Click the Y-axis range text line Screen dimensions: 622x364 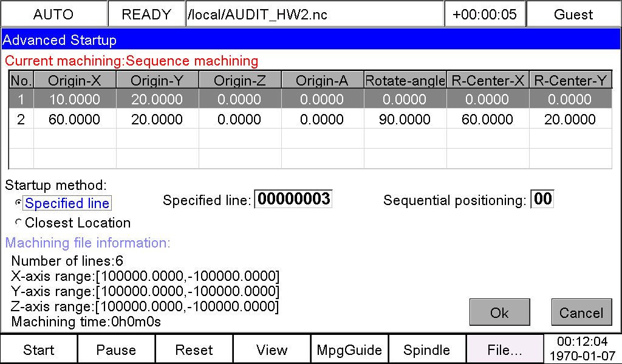(x=145, y=291)
